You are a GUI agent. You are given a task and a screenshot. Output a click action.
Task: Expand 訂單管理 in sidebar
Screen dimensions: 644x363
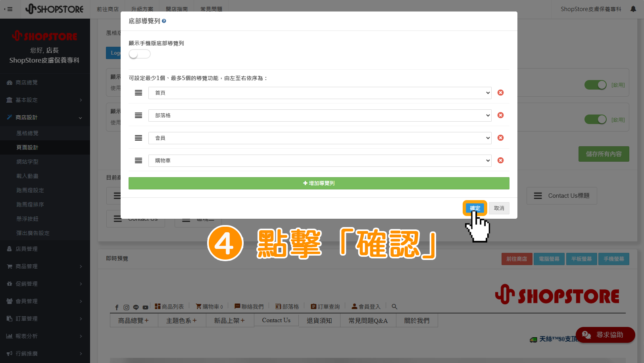pyautogui.click(x=45, y=319)
